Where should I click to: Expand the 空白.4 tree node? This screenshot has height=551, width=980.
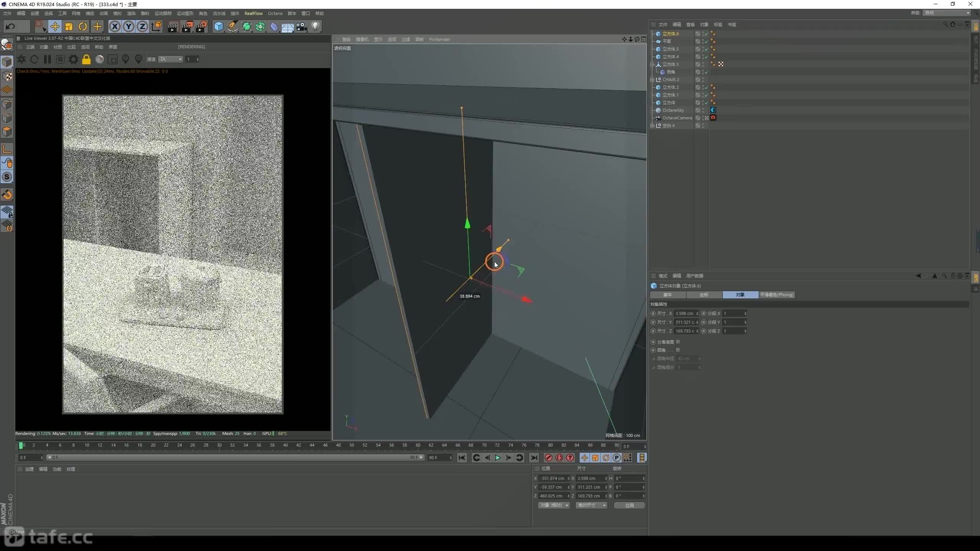pyautogui.click(x=652, y=126)
